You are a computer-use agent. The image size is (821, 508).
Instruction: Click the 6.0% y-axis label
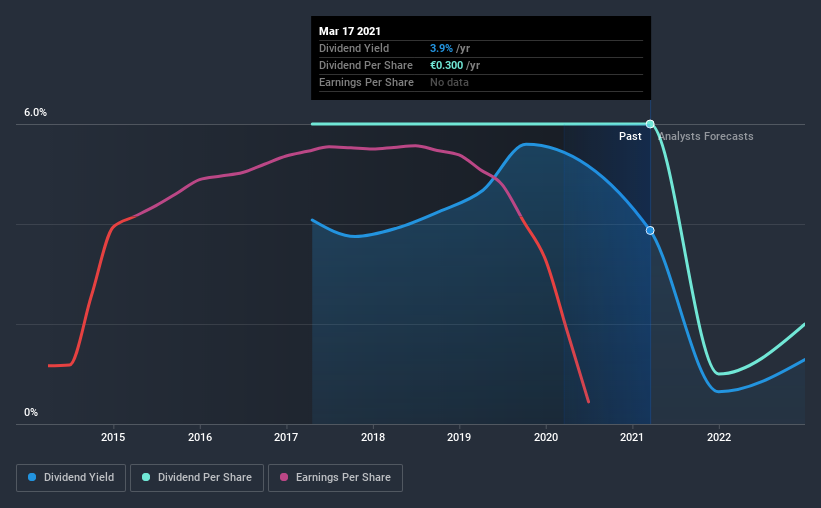point(35,112)
